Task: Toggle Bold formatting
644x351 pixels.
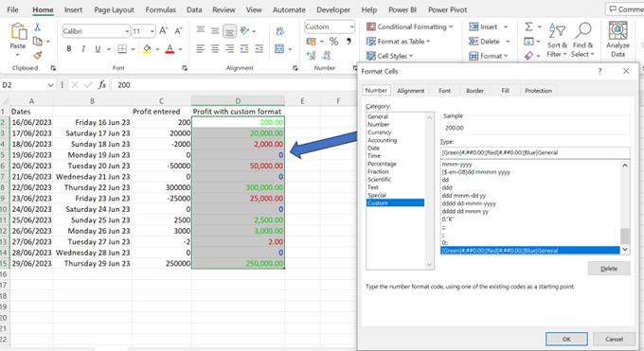Action: [69, 49]
